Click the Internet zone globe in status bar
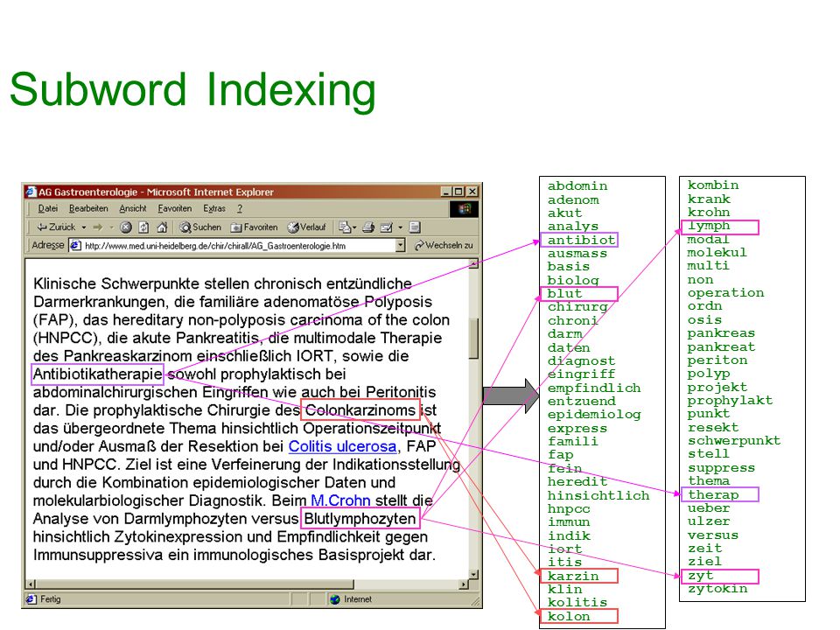Screen dimensions: 840x630 point(335,598)
